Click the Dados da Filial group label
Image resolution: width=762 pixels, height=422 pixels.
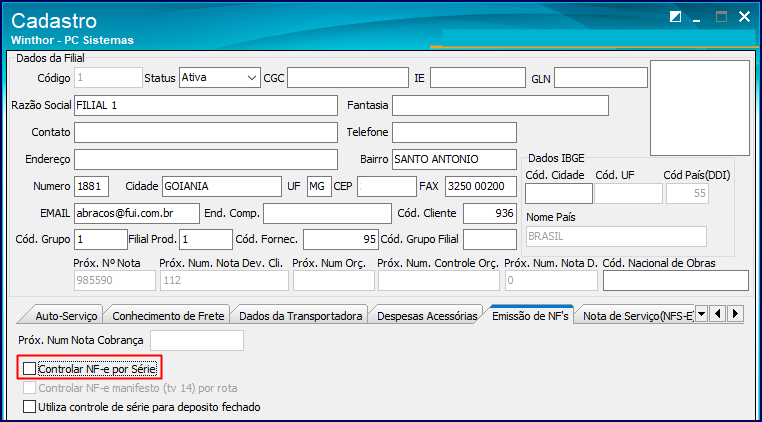[50, 58]
